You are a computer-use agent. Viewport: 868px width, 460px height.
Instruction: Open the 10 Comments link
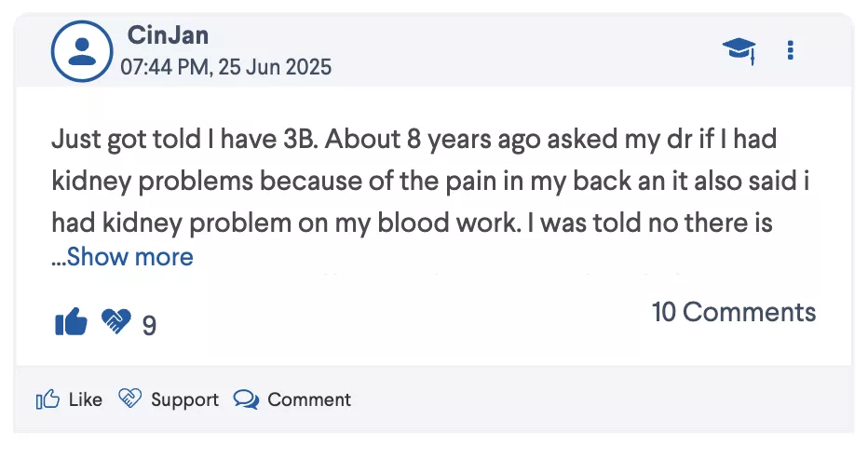pos(733,312)
